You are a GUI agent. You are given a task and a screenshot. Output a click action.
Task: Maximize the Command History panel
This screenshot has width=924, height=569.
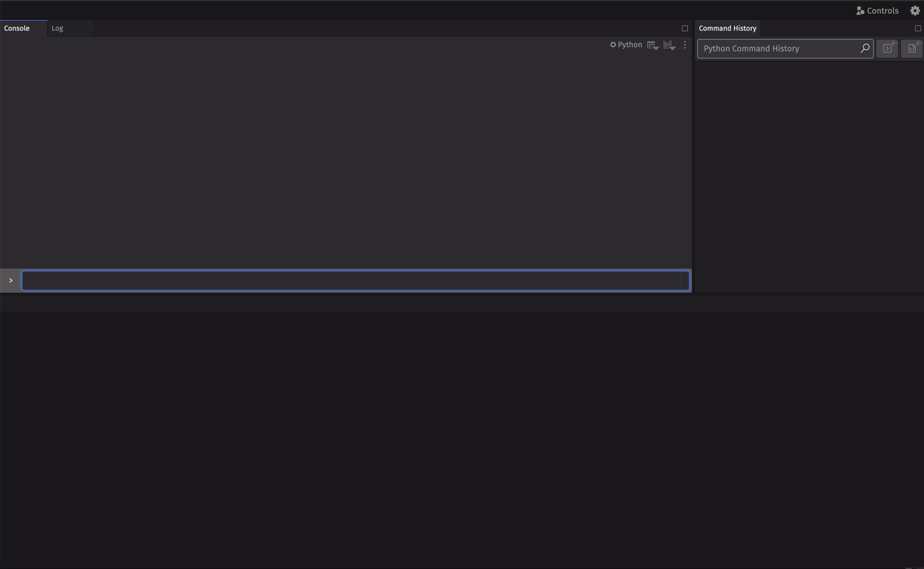[x=918, y=28]
